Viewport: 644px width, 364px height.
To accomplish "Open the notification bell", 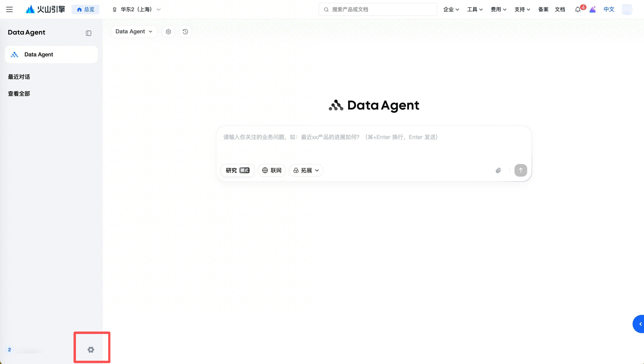I will (577, 10).
